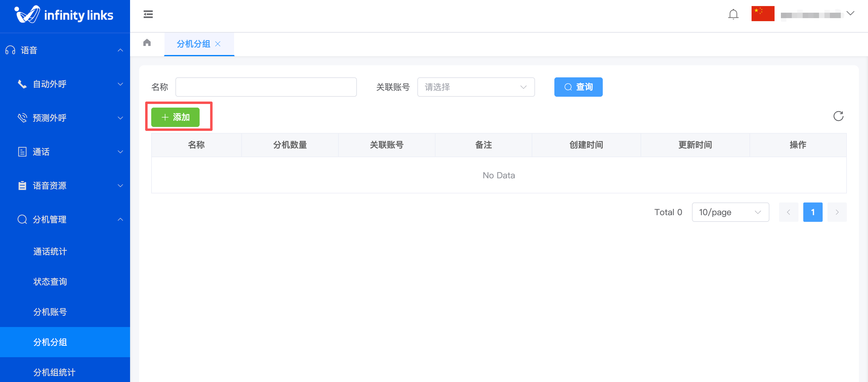
Task: Select the 分机账号 menu item
Action: click(50, 312)
